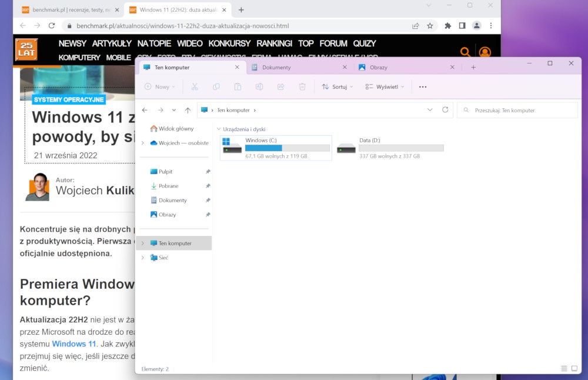Screen dimensions: 588x380
Task: Bookmark this page with Chrome star icon
Action: coord(430,25)
